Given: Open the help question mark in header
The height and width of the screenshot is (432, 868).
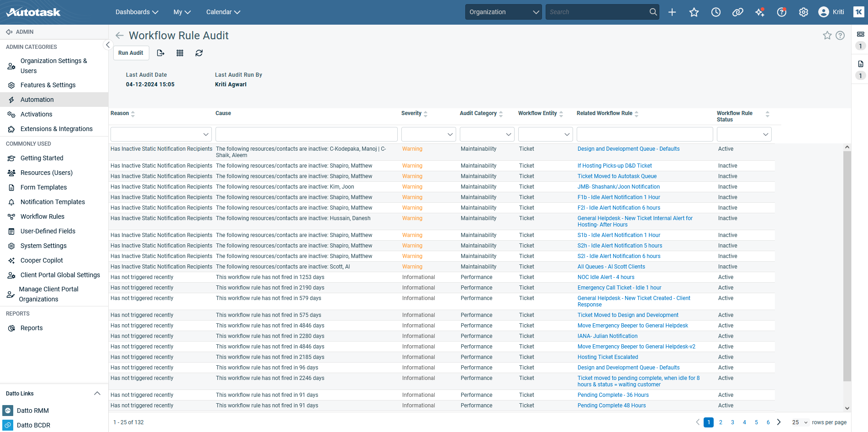Looking at the screenshot, I should coord(781,12).
